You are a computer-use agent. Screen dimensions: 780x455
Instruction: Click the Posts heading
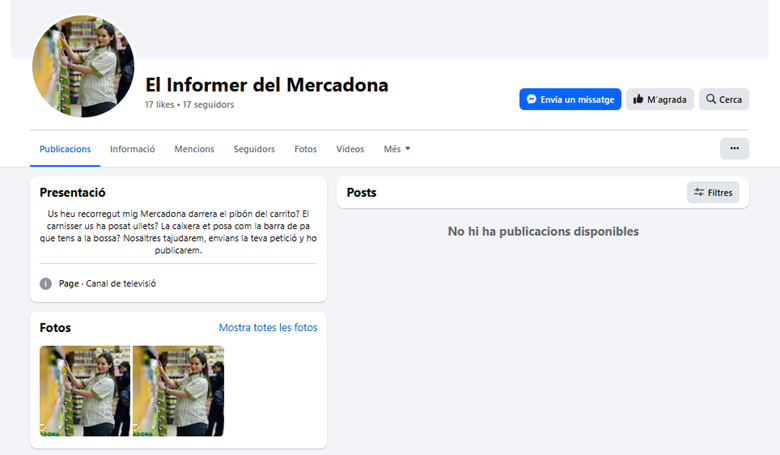pyautogui.click(x=362, y=192)
